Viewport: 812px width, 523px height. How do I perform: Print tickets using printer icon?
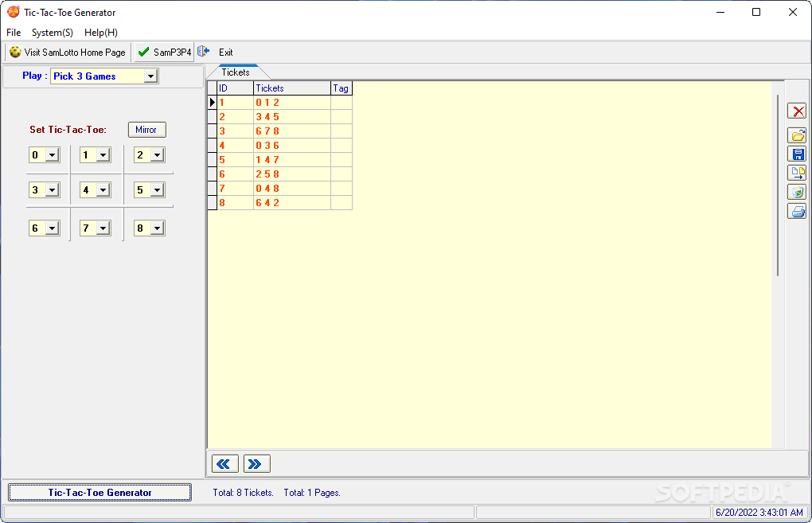[x=798, y=211]
